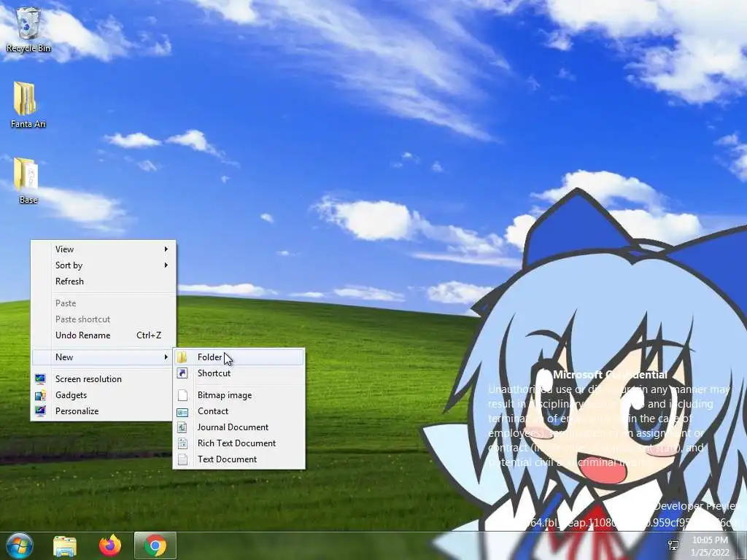Viewport: 747px width, 560px height.
Task: Select the Base folder on desktop
Action: tap(28, 181)
